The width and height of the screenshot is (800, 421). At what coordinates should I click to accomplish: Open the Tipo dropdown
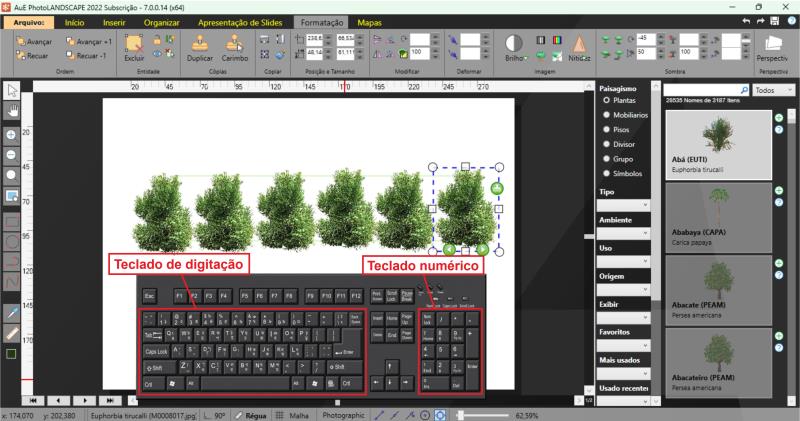point(623,205)
